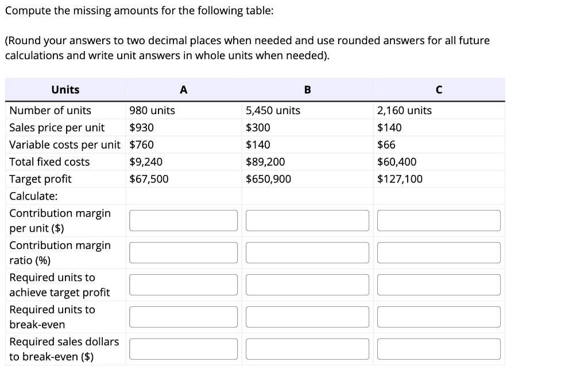Viewport: 588px width, 374px height.
Task: Click the Contribution margin ratio field under column A
Action: point(183,252)
